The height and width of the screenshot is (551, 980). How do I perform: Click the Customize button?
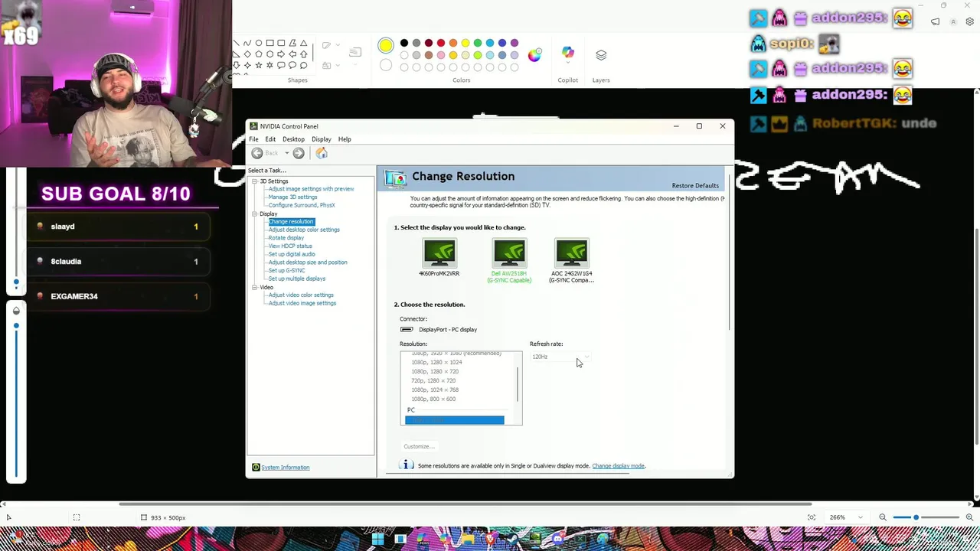point(419,446)
